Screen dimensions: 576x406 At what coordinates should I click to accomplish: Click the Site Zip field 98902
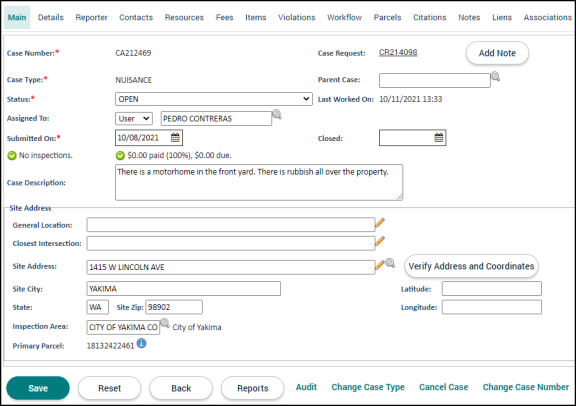(x=174, y=307)
